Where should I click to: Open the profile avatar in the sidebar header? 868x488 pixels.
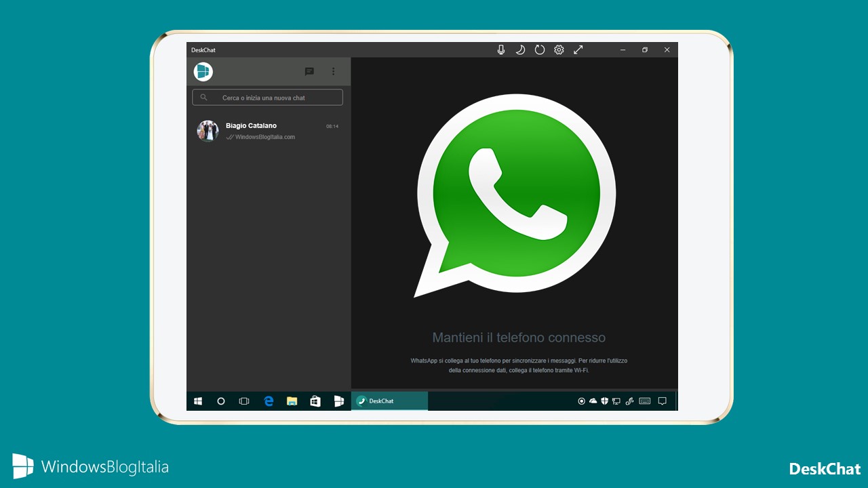pyautogui.click(x=203, y=71)
